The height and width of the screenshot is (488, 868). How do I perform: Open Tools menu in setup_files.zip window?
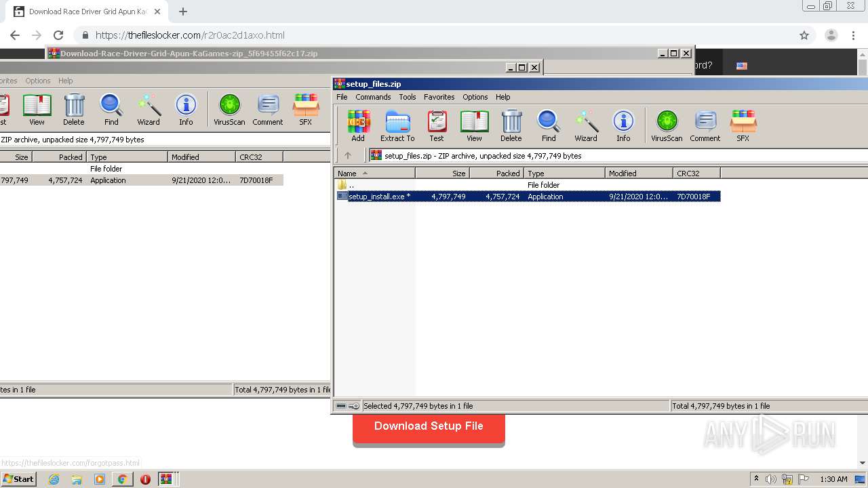click(408, 97)
